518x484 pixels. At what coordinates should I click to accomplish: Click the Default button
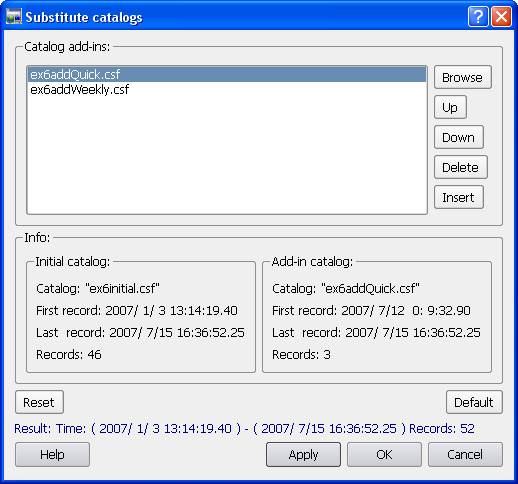pos(474,402)
